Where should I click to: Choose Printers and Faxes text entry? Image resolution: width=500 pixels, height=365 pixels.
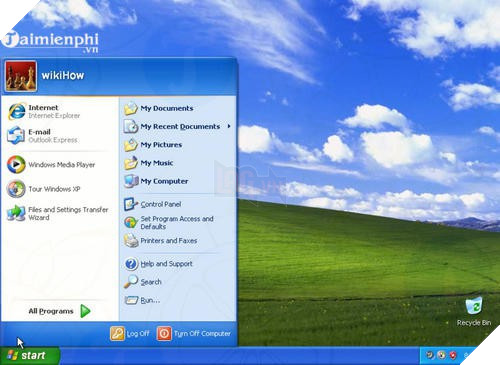click(x=169, y=241)
